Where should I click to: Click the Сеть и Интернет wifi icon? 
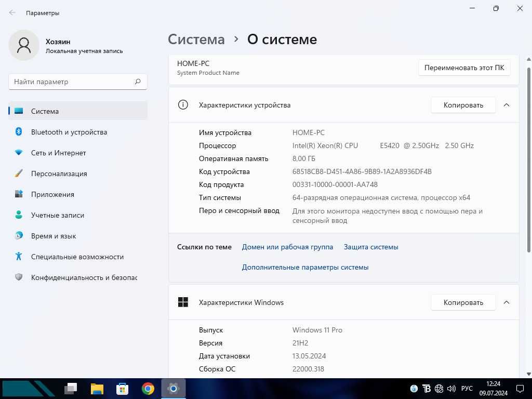click(x=19, y=153)
